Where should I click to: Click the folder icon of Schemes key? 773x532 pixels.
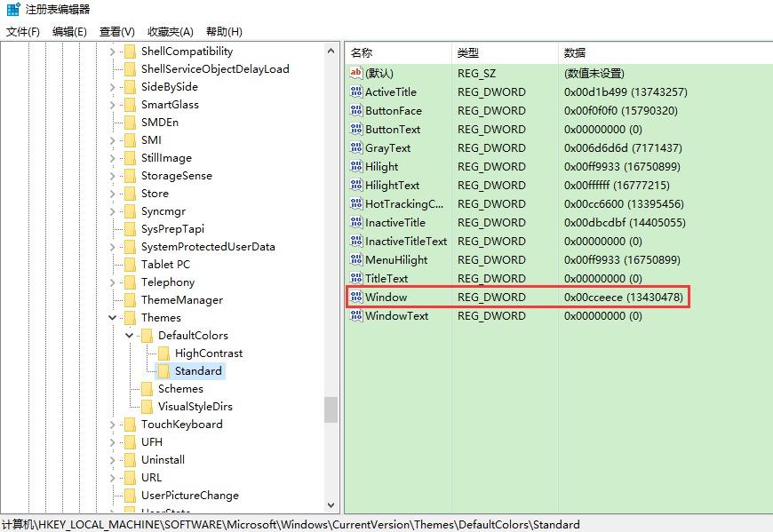(x=147, y=389)
